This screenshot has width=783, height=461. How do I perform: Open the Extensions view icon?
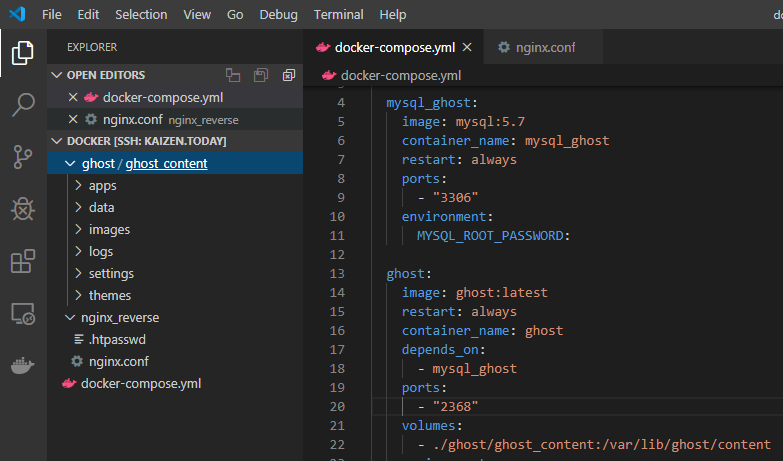23,262
